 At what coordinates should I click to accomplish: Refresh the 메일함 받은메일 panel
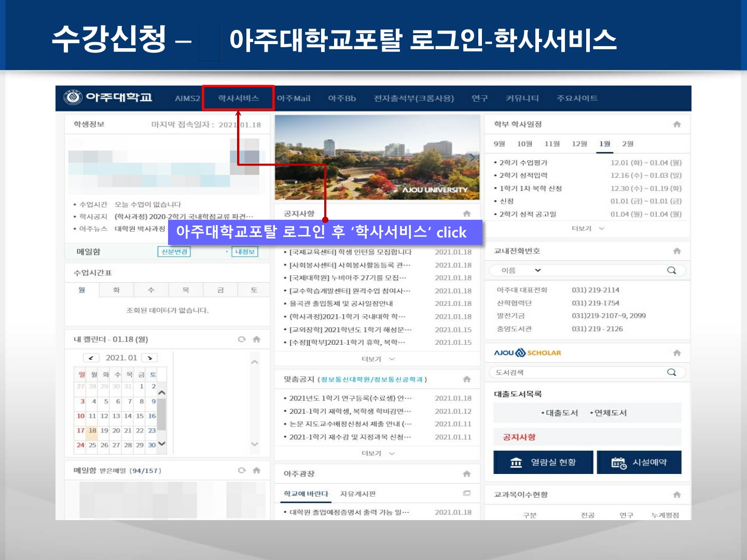pyautogui.click(x=241, y=470)
